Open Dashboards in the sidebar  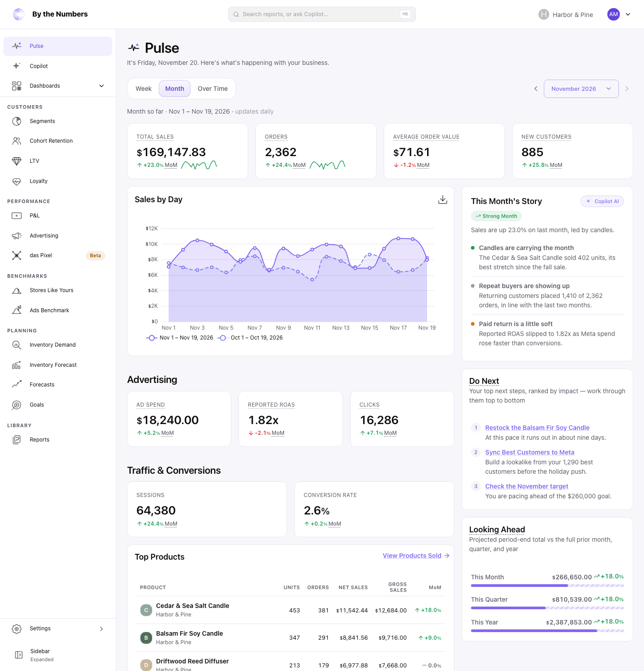point(58,86)
